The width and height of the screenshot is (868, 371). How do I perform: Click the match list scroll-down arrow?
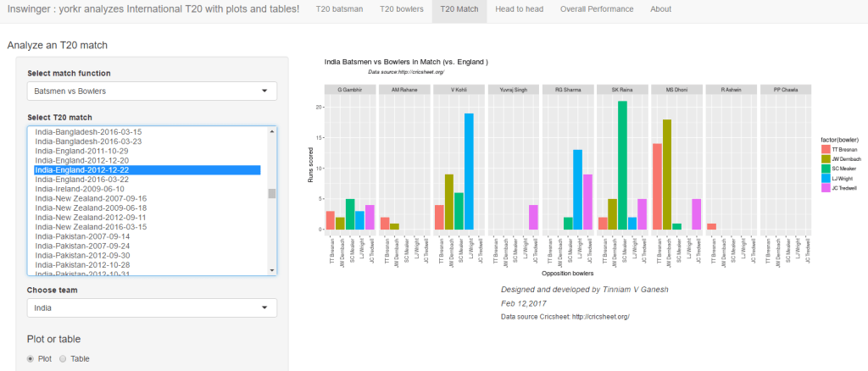[272, 269]
